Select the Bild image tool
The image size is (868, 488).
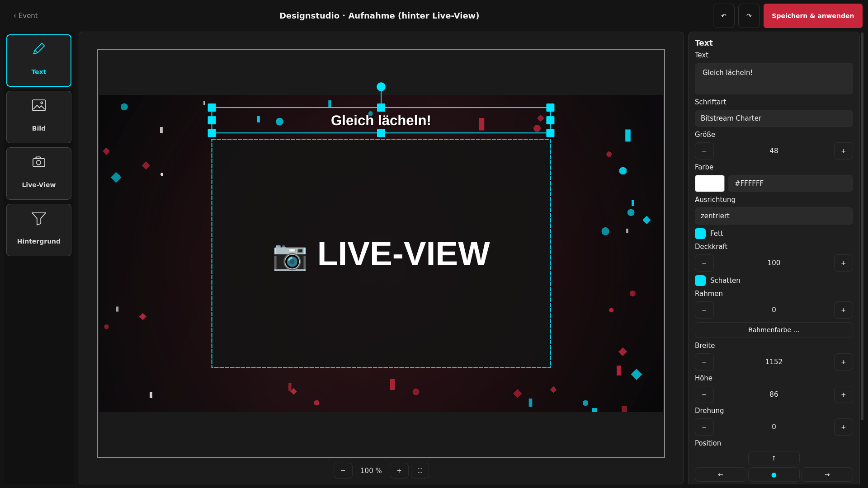pos(39,117)
